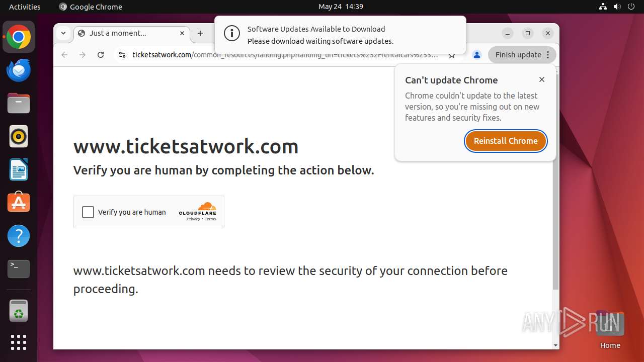This screenshot has width=644, height=362.
Task: Click the info icon in update notification
Action: point(231,34)
